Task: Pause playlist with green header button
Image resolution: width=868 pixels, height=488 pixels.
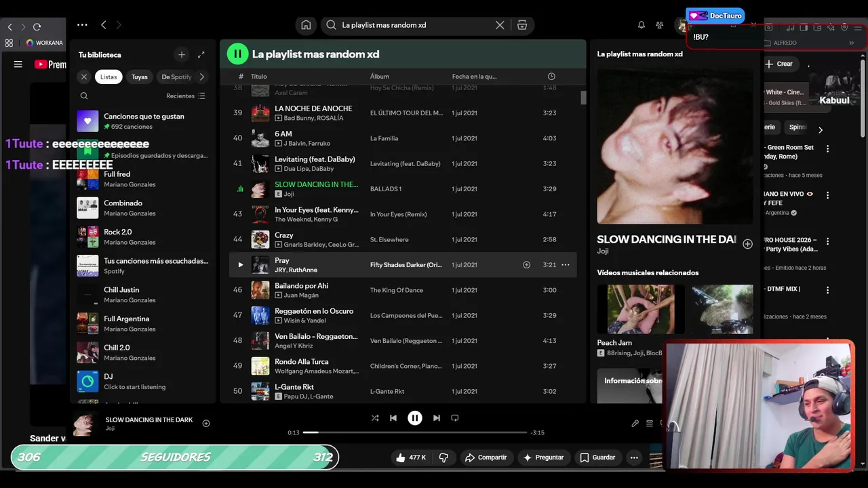Action: [237, 54]
